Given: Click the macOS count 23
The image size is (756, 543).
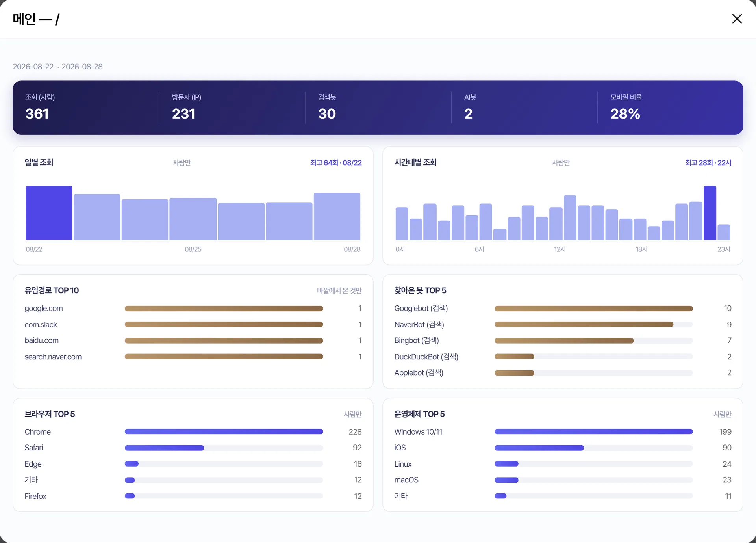Looking at the screenshot, I should [727, 480].
